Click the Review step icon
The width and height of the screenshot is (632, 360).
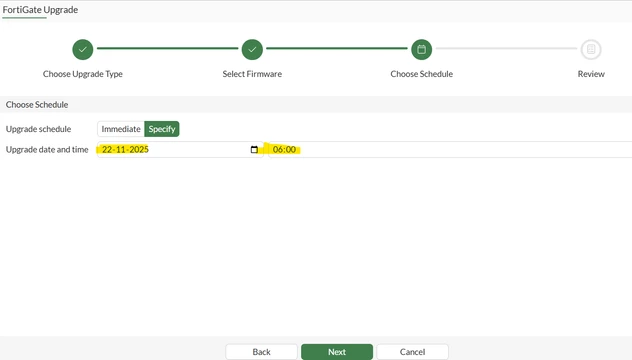(591, 49)
